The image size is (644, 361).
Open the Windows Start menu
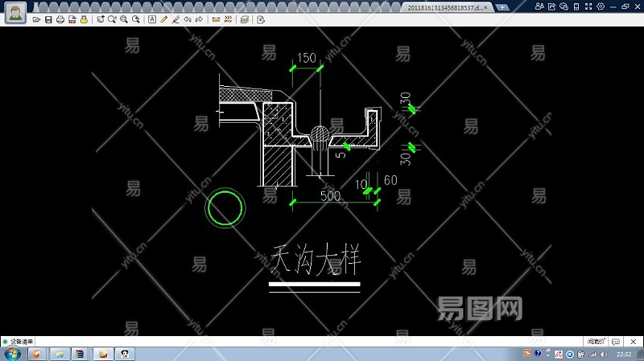[x=12, y=354]
